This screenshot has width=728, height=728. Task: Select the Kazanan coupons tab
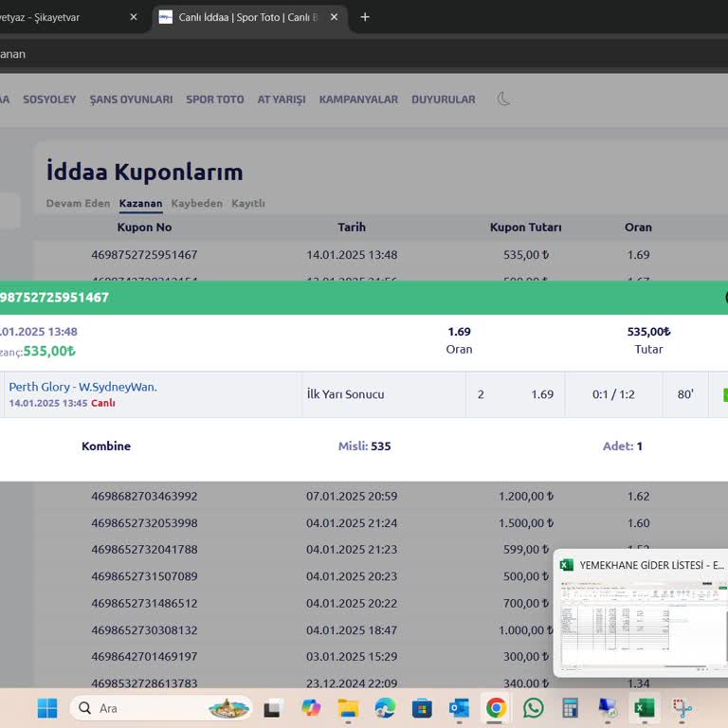pos(140,204)
